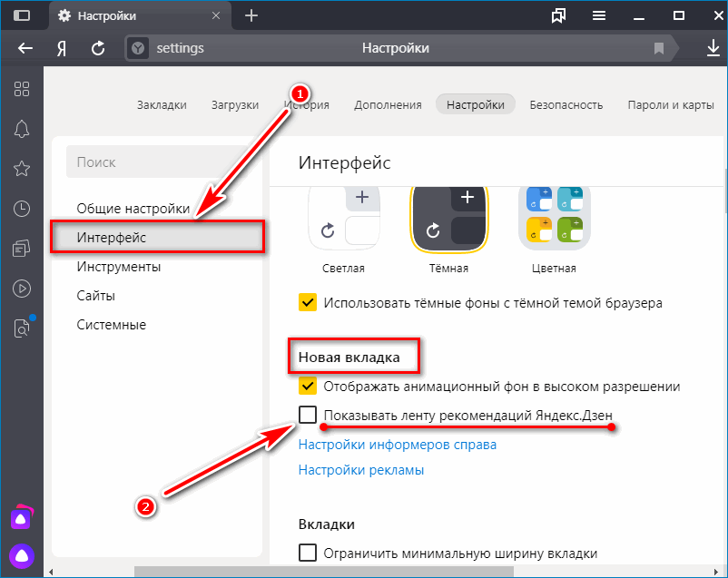Enable Яндекс.Дзен recommendations feed checkbox

307,416
